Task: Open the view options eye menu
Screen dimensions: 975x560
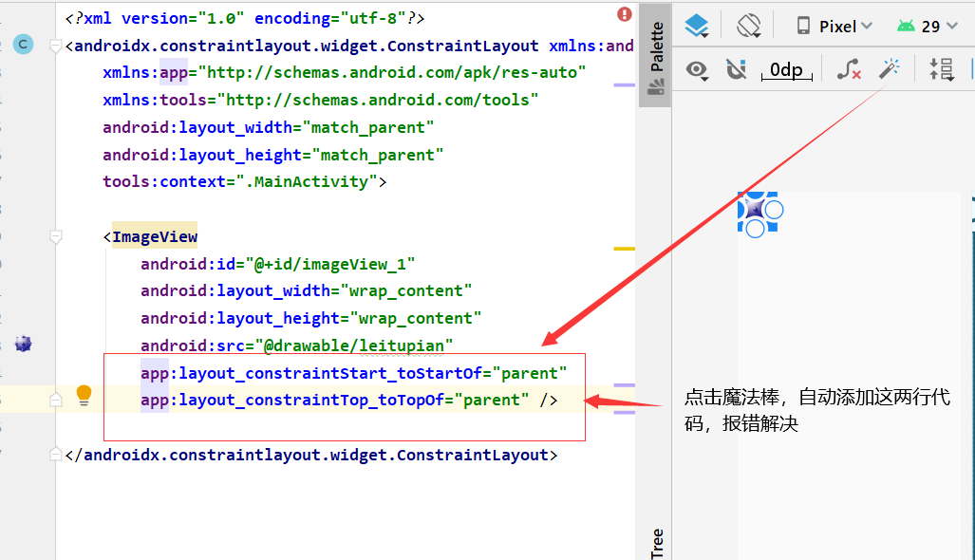Action: point(697,69)
